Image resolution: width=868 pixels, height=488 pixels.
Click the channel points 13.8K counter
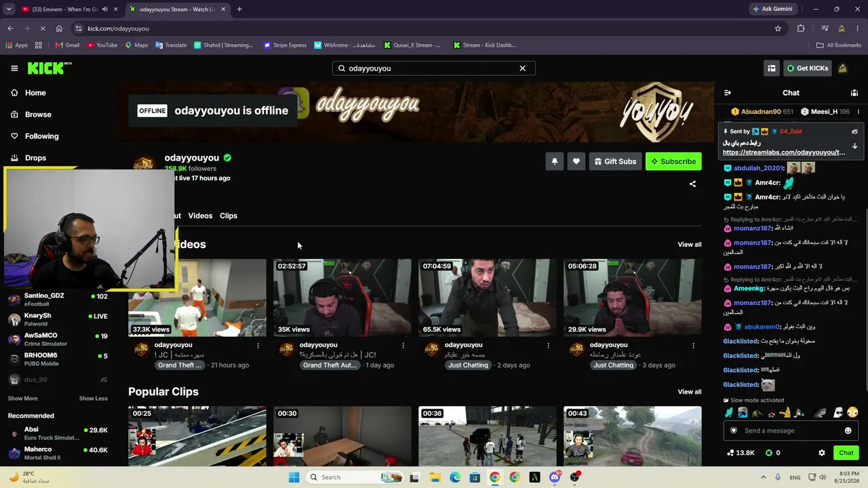tap(741, 453)
